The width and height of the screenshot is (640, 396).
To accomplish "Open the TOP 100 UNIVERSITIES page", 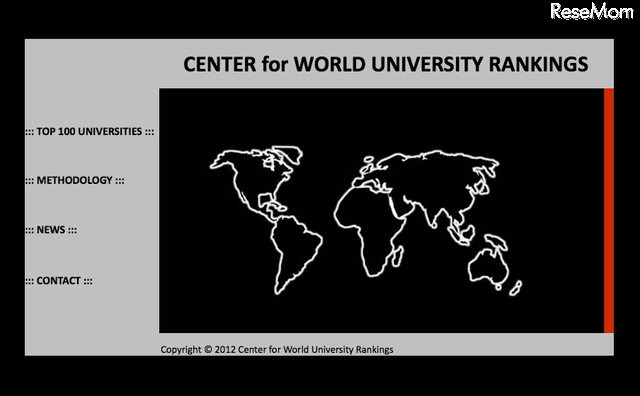I will click(x=89, y=131).
